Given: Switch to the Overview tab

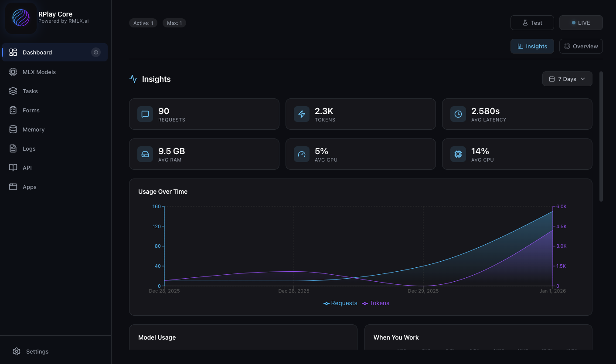Looking at the screenshot, I should coord(581,46).
